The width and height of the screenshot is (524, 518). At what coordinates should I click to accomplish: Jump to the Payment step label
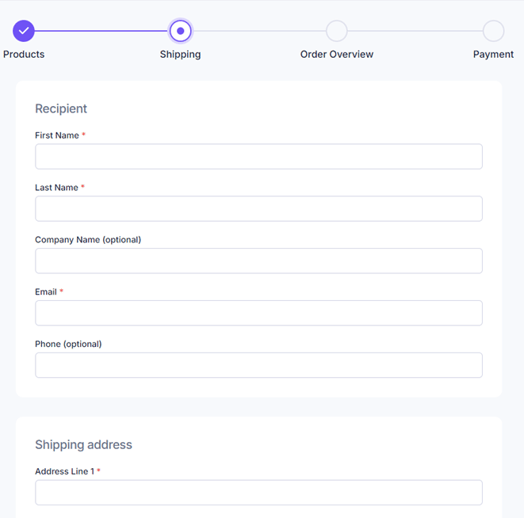click(x=493, y=54)
